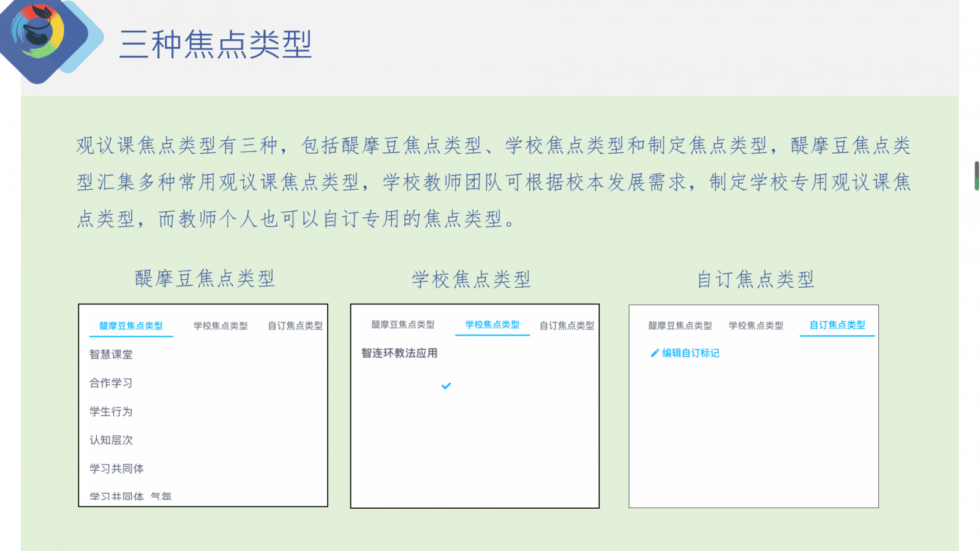Open 自订焦点类型 tab in middle panel
Image resolution: width=980 pixels, height=551 pixels.
tap(567, 326)
